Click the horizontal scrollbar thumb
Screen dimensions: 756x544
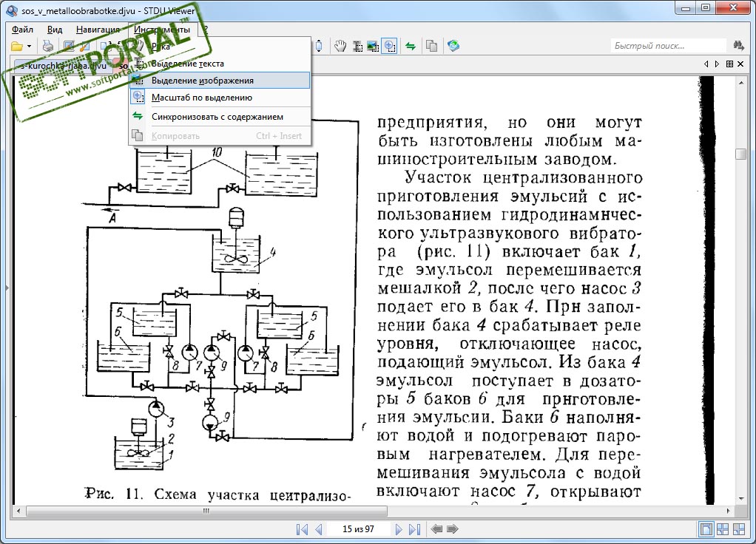(x=206, y=511)
